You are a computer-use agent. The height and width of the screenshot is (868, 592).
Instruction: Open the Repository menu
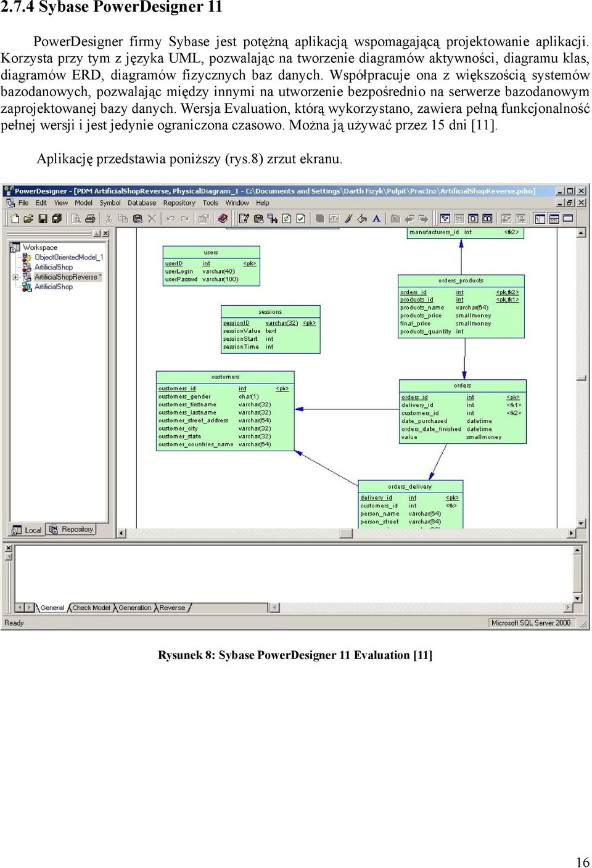pyautogui.click(x=179, y=203)
